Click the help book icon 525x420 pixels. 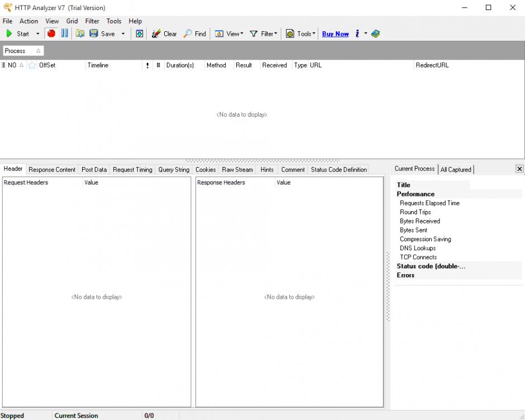tap(375, 34)
